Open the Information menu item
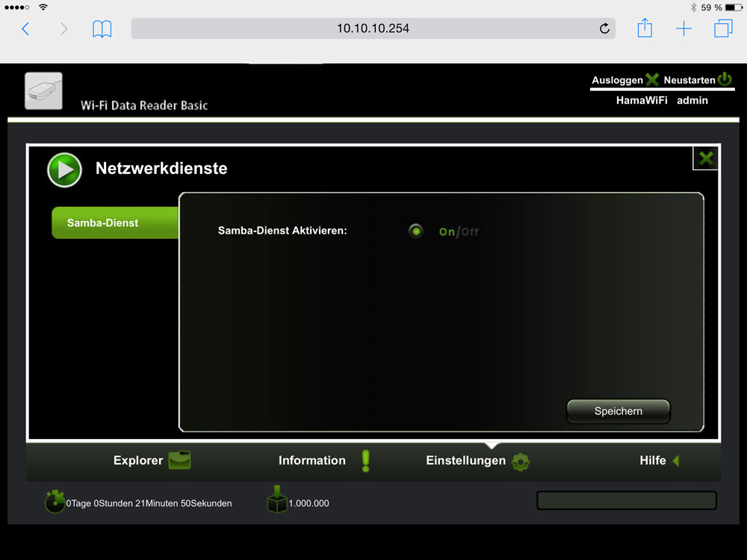Screen dimensions: 747x560 pos(312,461)
